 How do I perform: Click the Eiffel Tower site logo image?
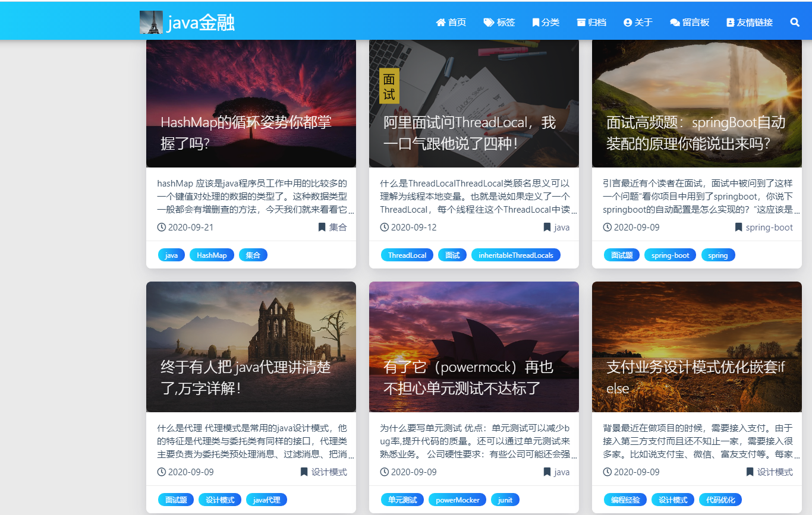click(151, 23)
